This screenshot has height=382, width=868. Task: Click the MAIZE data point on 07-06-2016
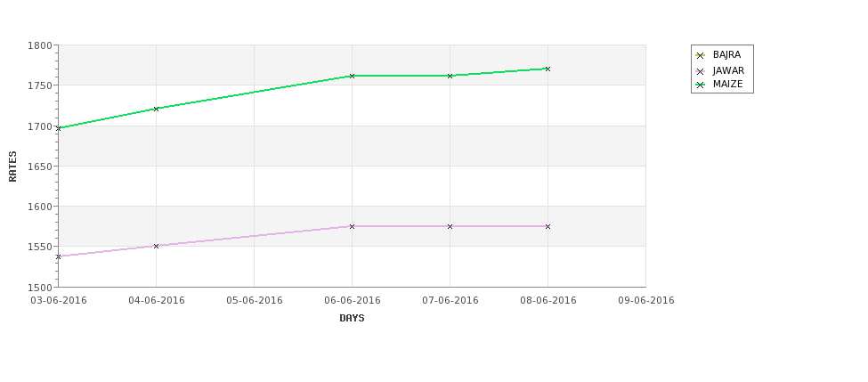(450, 76)
